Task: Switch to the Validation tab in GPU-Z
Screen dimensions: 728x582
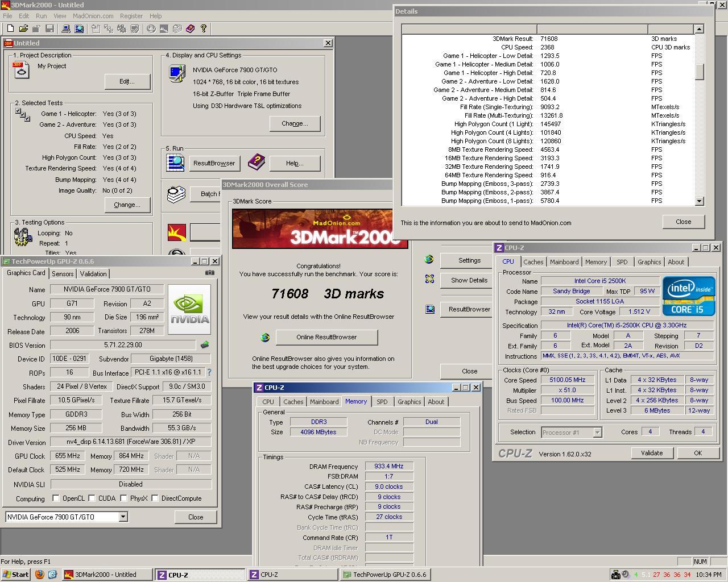Action: click(93, 273)
